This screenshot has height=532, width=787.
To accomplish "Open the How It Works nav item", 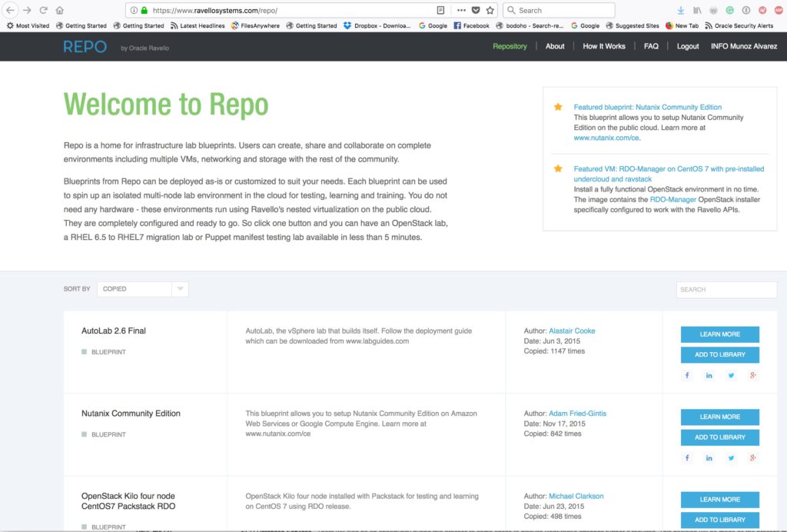I will 603,46.
